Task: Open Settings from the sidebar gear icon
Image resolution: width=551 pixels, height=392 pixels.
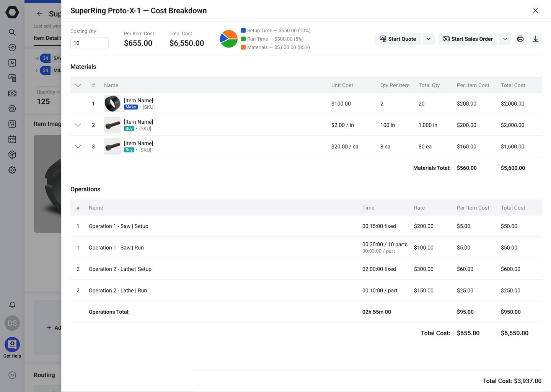Action: [12, 170]
